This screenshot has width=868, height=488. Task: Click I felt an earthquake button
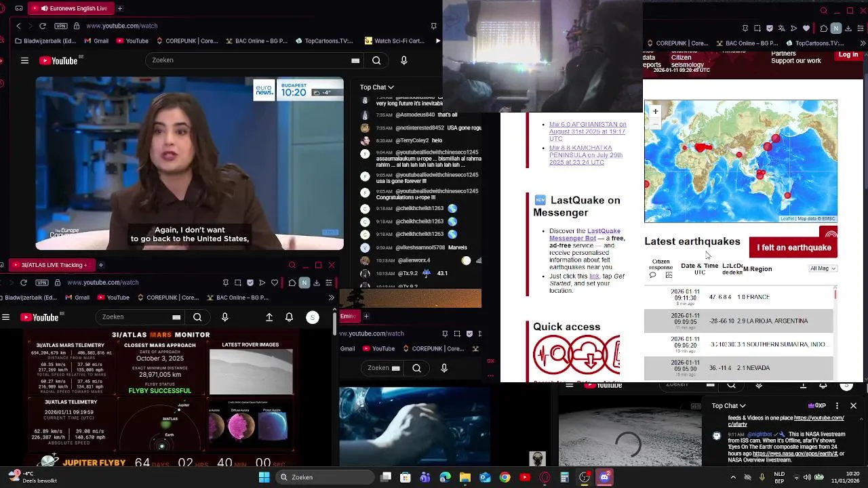794,247
